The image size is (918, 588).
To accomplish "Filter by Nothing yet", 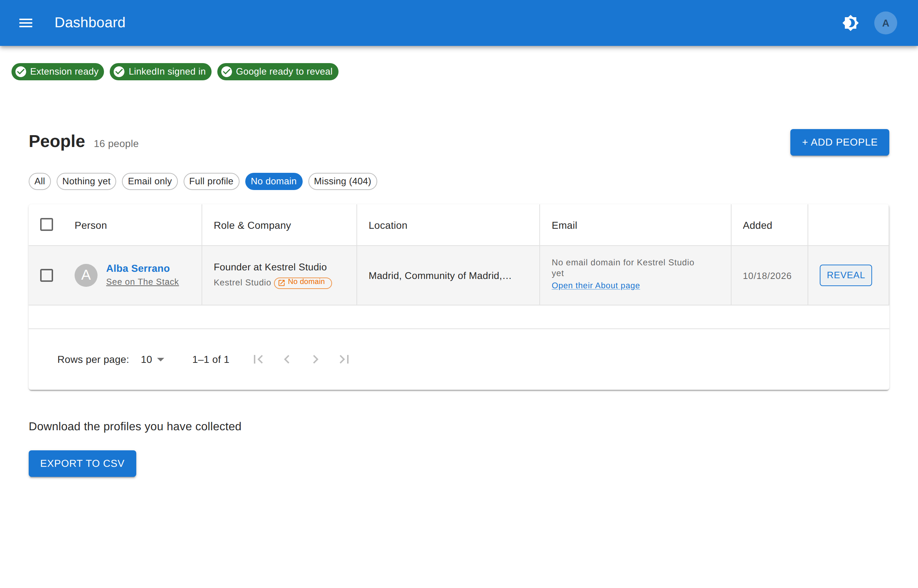I will click(x=86, y=181).
